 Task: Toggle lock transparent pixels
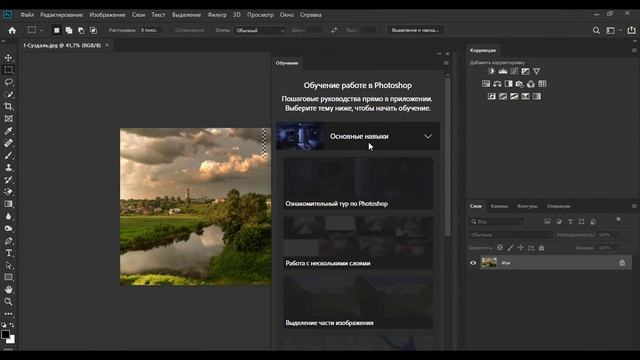500,248
